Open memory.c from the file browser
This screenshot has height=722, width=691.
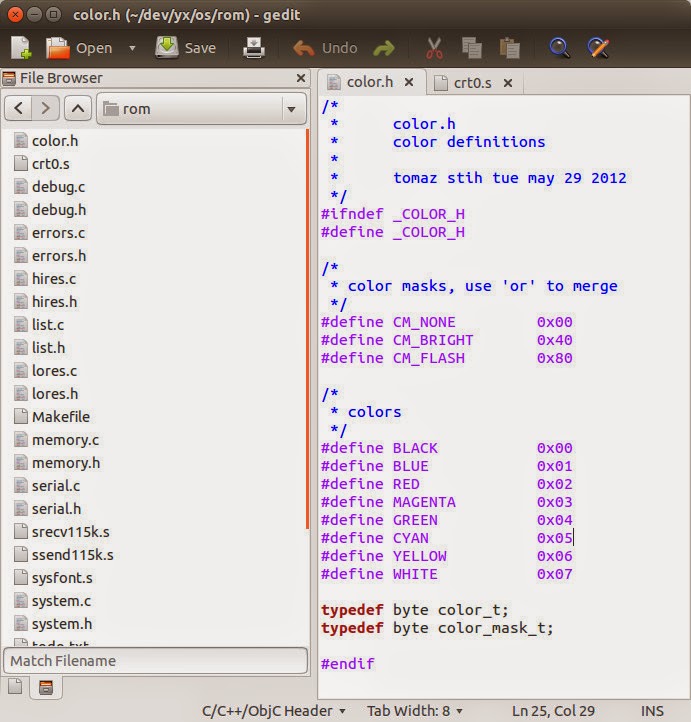[x=56, y=440]
